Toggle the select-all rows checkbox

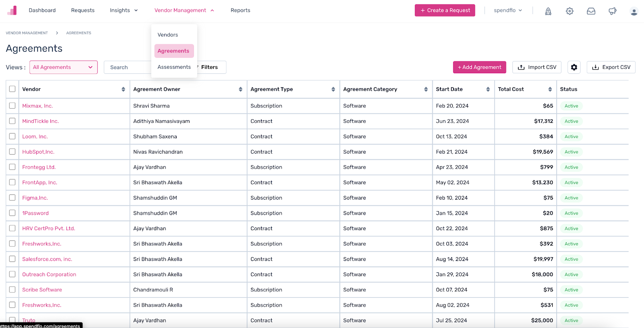tap(12, 89)
